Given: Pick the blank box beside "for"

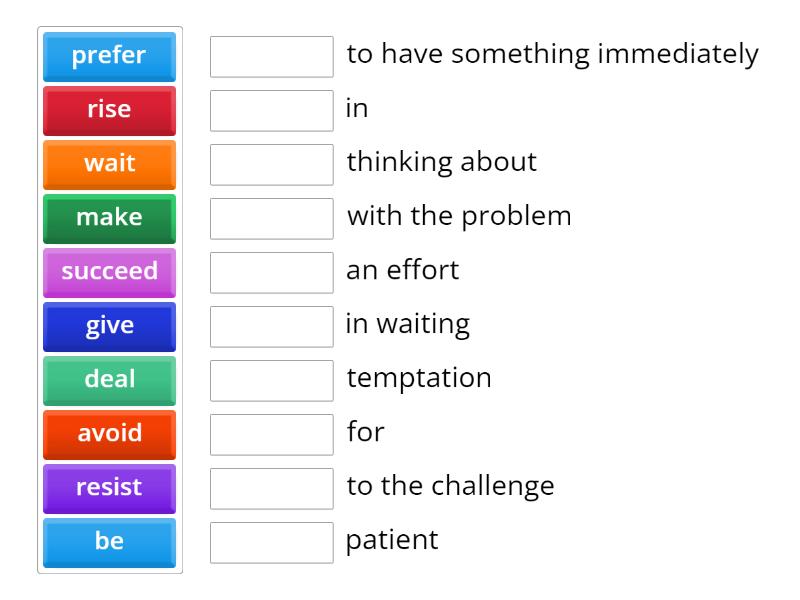Looking at the screenshot, I should coord(271,435).
